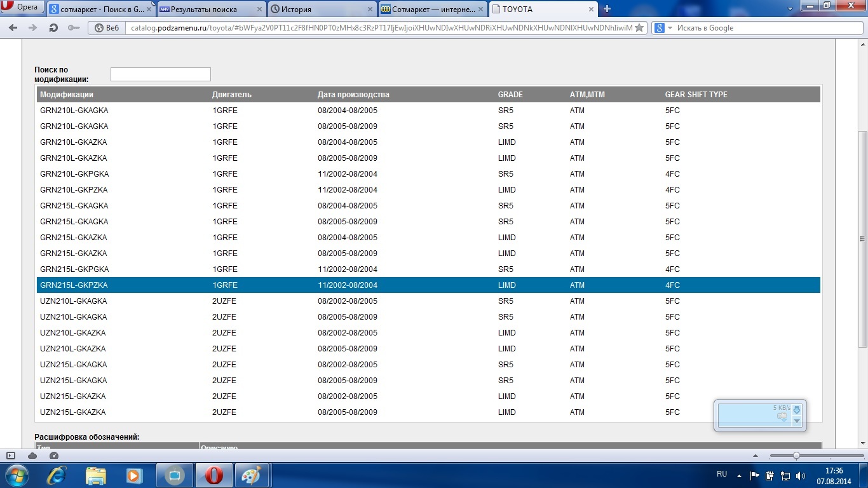
Task: Open Windows Media Player from the taskbar
Action: 134,475
